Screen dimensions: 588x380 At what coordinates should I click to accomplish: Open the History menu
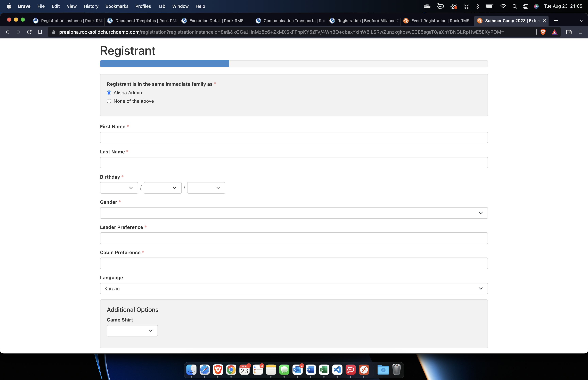(91, 6)
